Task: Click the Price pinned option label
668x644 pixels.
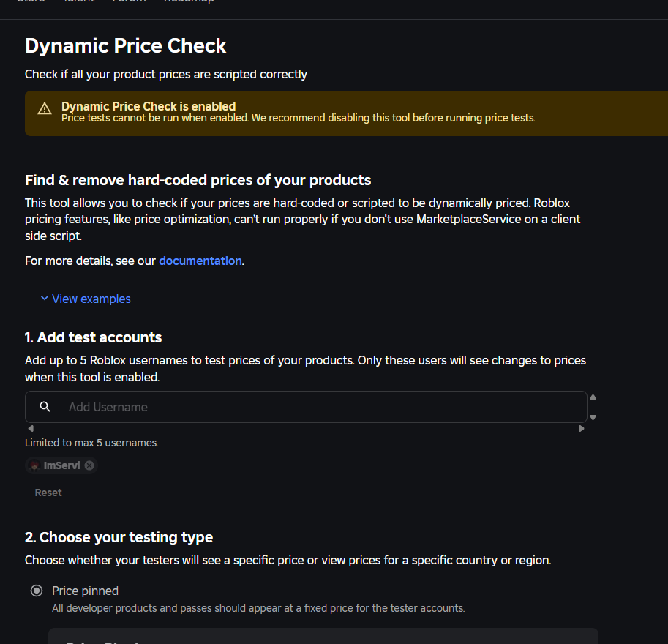Action: [85, 591]
